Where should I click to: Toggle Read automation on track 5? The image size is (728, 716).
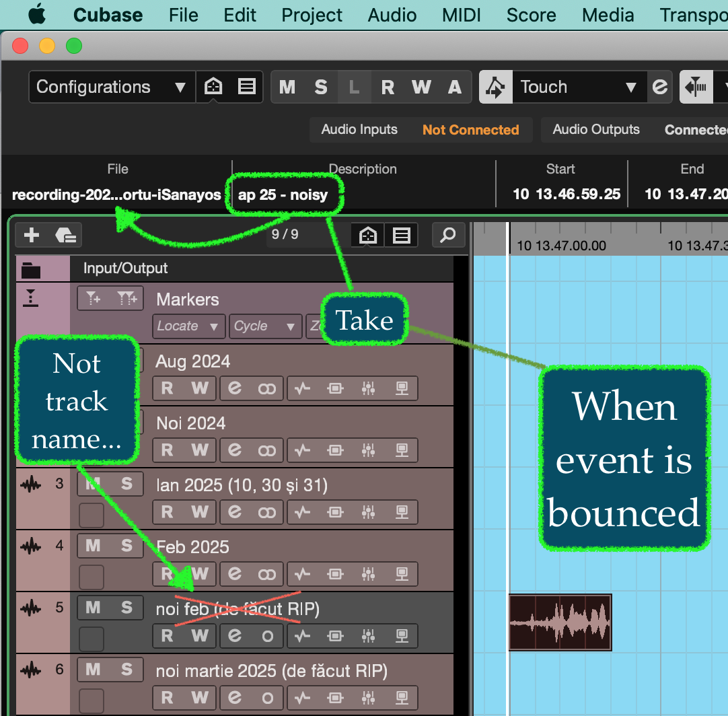pyautogui.click(x=167, y=636)
